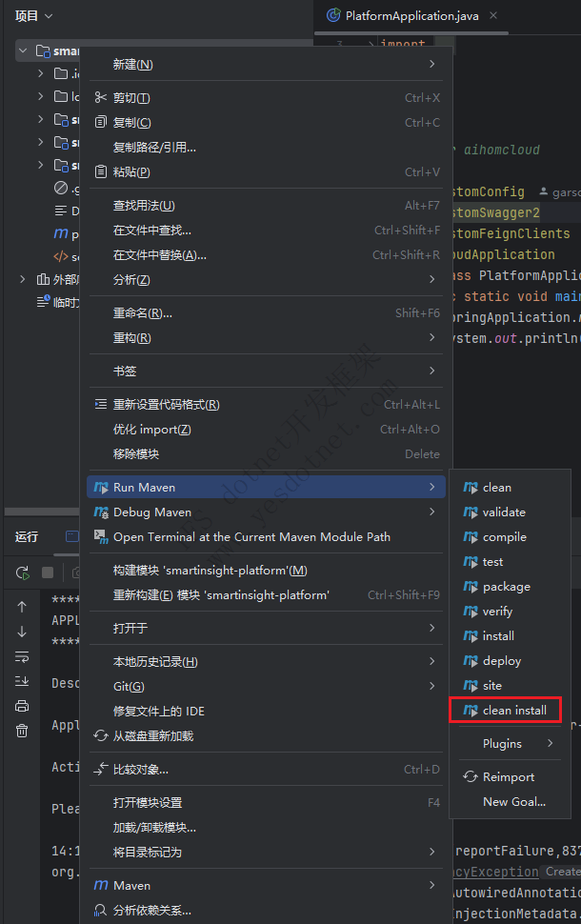
Task: Click the reload icon for 从磁盘重新加载
Action: (x=101, y=735)
